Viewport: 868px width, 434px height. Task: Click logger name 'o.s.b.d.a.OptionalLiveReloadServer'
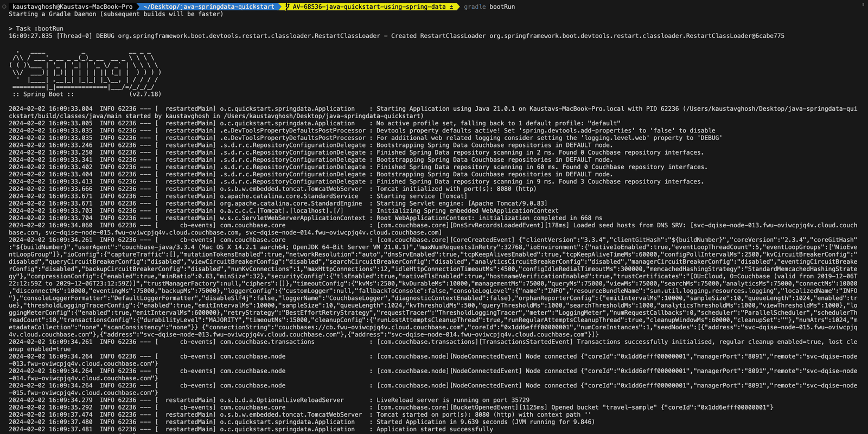click(282, 400)
